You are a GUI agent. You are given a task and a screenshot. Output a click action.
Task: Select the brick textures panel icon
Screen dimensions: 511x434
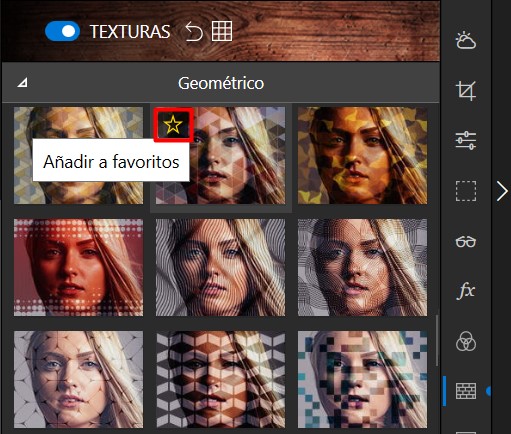click(466, 391)
